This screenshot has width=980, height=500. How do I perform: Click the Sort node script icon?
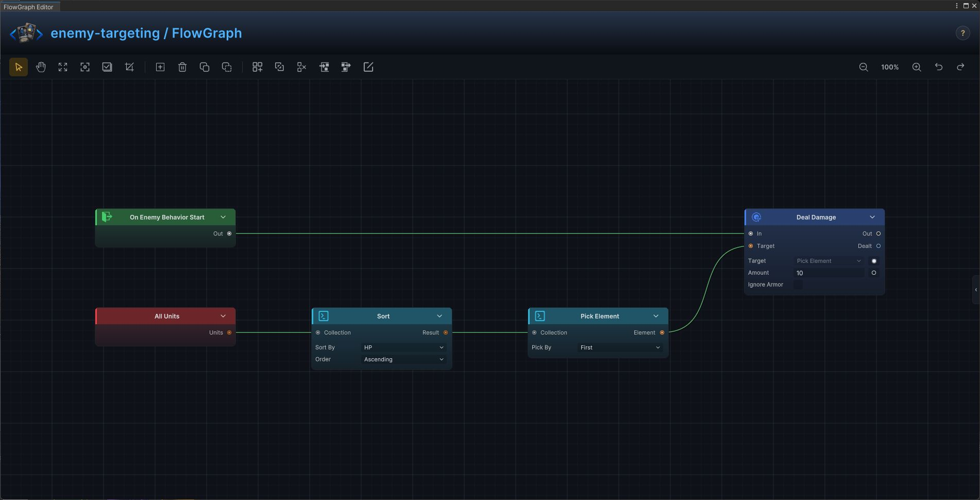click(324, 316)
